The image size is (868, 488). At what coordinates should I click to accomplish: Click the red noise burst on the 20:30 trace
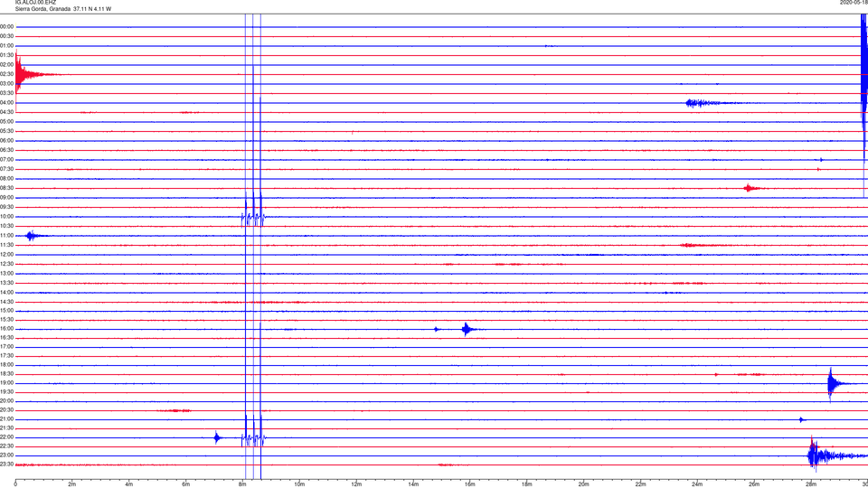pyautogui.click(x=174, y=410)
